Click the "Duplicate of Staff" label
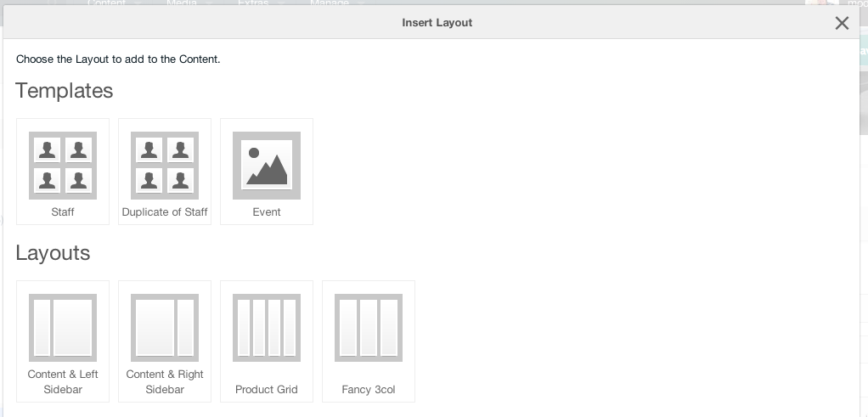Image resolution: width=868 pixels, height=417 pixels. pos(165,212)
